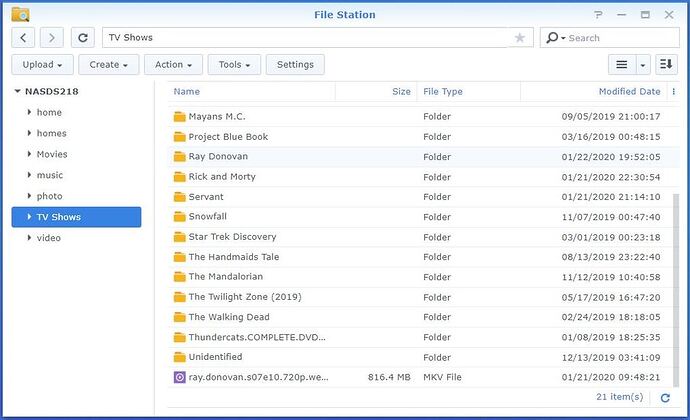Select ray.donovan.s07e10.720p file name
Image resolution: width=690 pixels, height=420 pixels.
tap(258, 377)
